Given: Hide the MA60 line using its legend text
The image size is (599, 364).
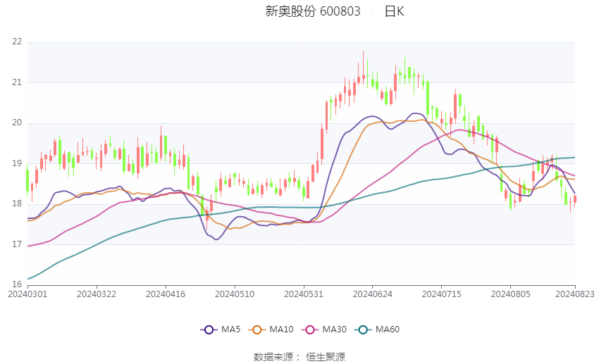Looking at the screenshot, I should (x=388, y=330).
